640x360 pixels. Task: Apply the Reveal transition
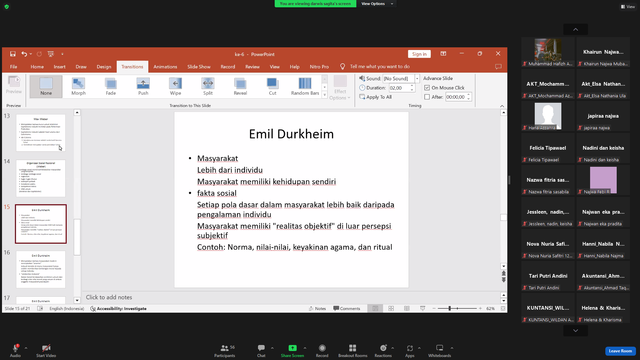tap(240, 86)
